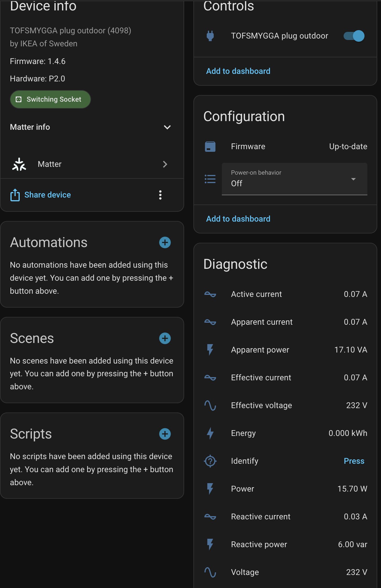Click the plug icon in Controls
Image resolution: width=381 pixels, height=588 pixels.
tap(210, 36)
